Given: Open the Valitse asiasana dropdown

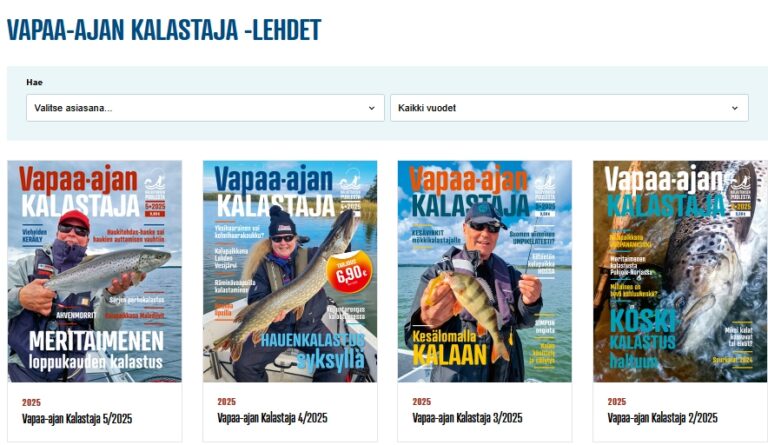Looking at the screenshot, I should point(205,108).
